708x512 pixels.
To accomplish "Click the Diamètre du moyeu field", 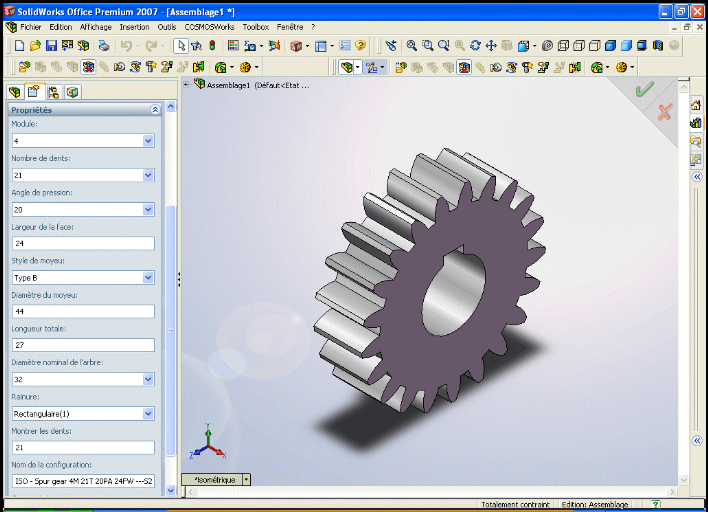I will 82,311.
